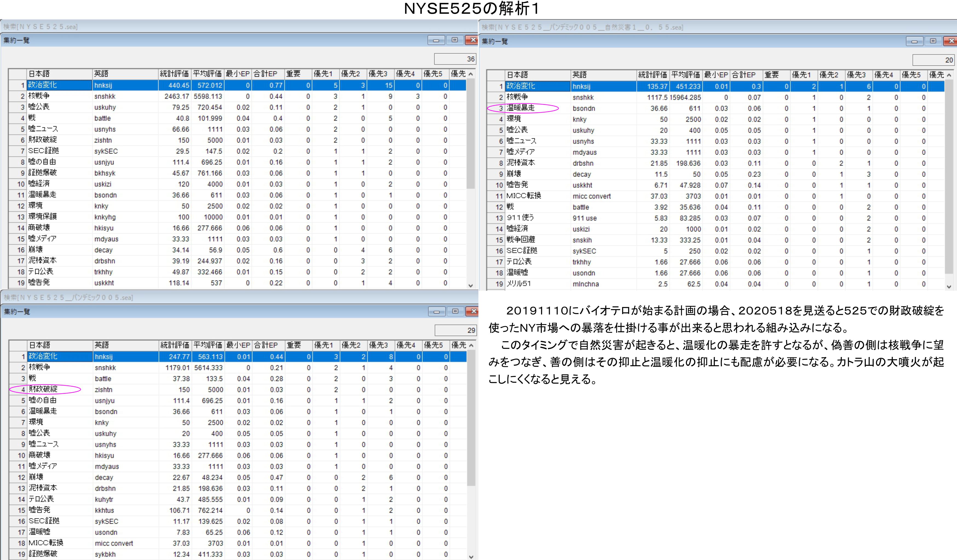Sort top-left table by 統計評価 header
This screenshot has width=957, height=560.
(174, 74)
